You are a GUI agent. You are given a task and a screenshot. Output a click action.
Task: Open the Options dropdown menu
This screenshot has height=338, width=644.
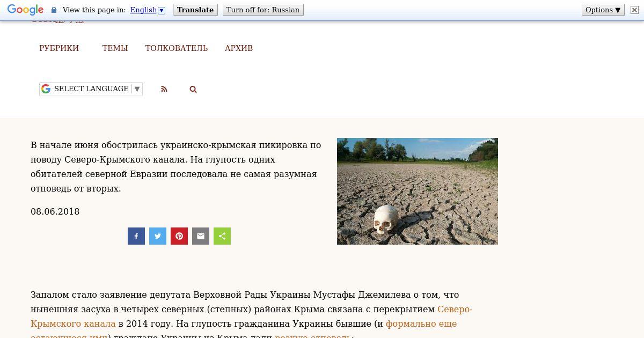point(603,10)
